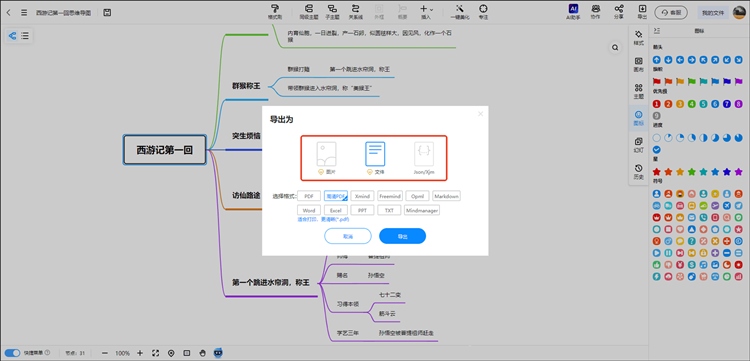Open My Files button
Viewport: 750px width, 361px height.
click(713, 12)
